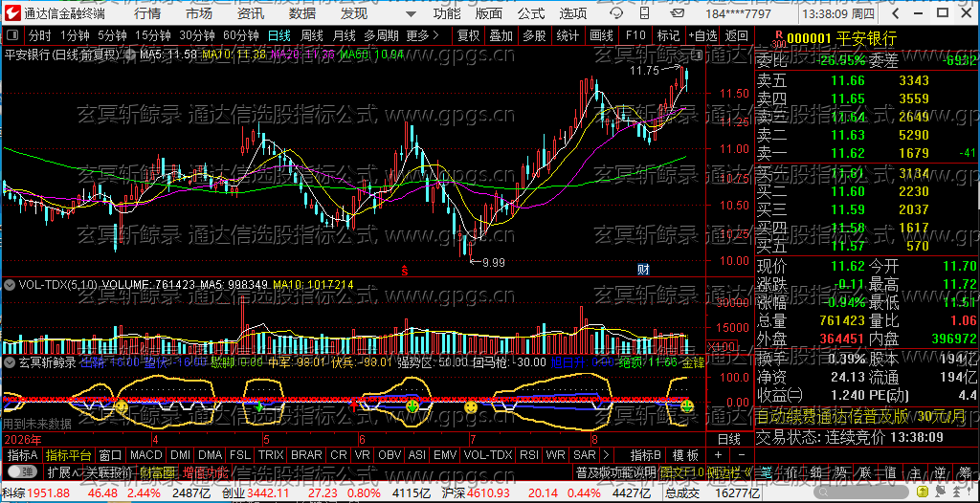
Task: Select the MACD indicator tab
Action: (x=145, y=454)
